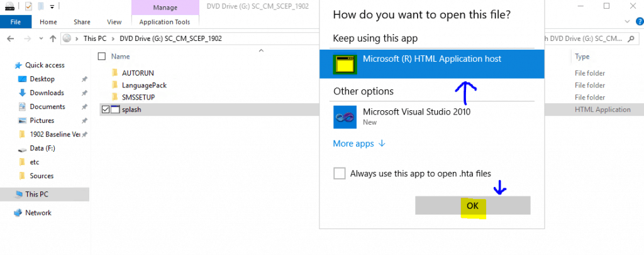Go back using the Back arrow
The width and height of the screenshot is (644, 255).
11,38
